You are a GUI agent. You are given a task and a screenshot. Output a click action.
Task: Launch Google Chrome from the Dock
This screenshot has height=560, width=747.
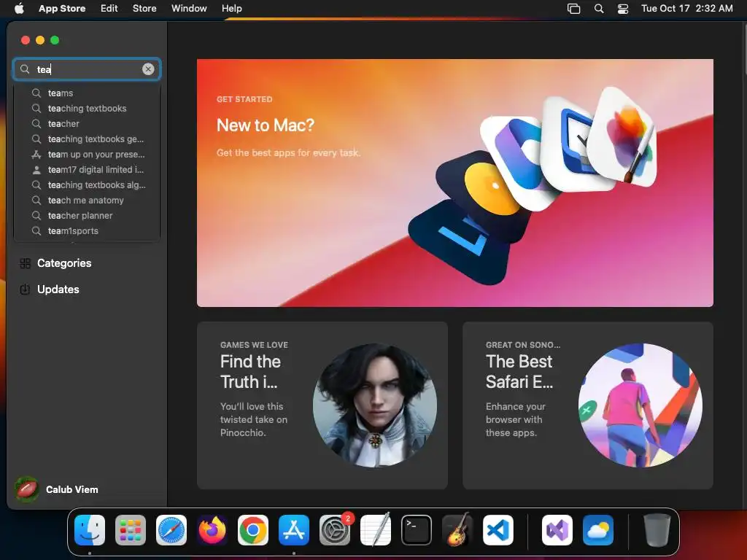[x=253, y=530]
